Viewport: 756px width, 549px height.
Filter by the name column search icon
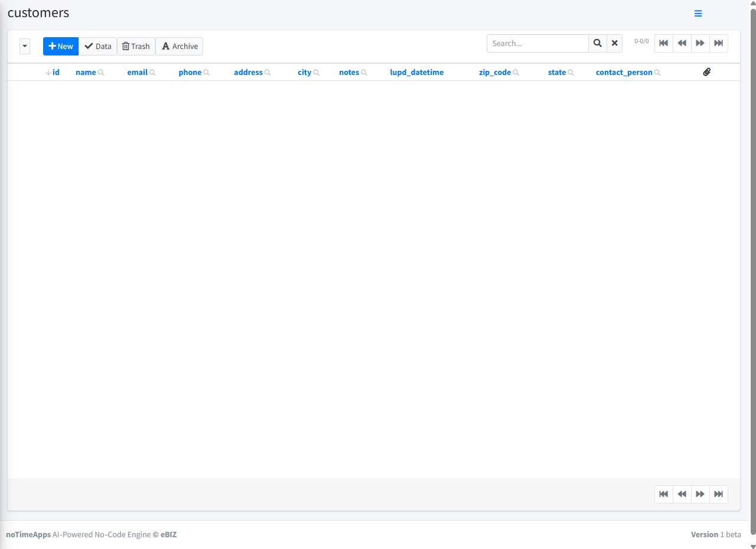coord(101,73)
